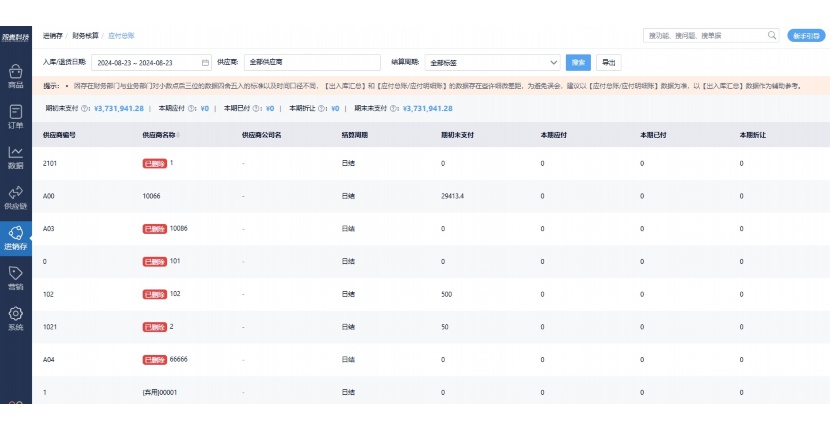Click the calendar icon in the date field

(206, 62)
